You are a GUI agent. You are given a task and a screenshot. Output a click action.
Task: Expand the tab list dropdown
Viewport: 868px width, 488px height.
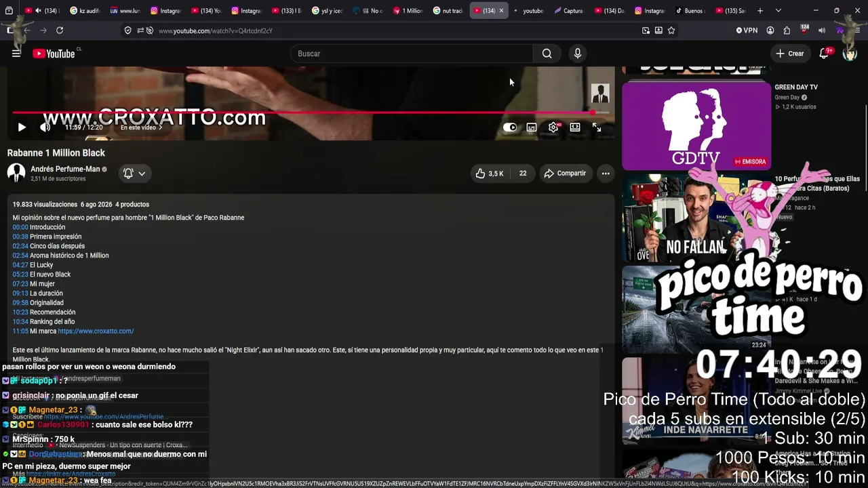click(778, 11)
